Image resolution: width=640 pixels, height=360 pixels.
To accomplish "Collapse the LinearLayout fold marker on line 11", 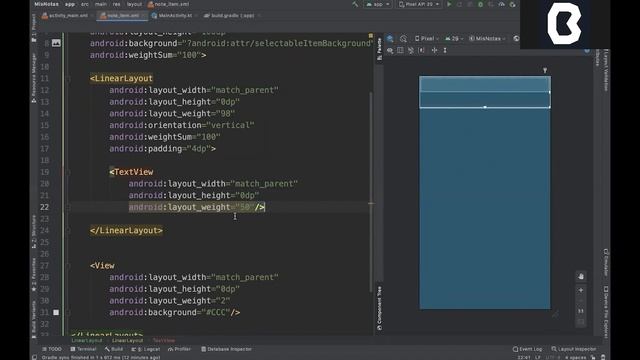I will pyautogui.click(x=68, y=78).
